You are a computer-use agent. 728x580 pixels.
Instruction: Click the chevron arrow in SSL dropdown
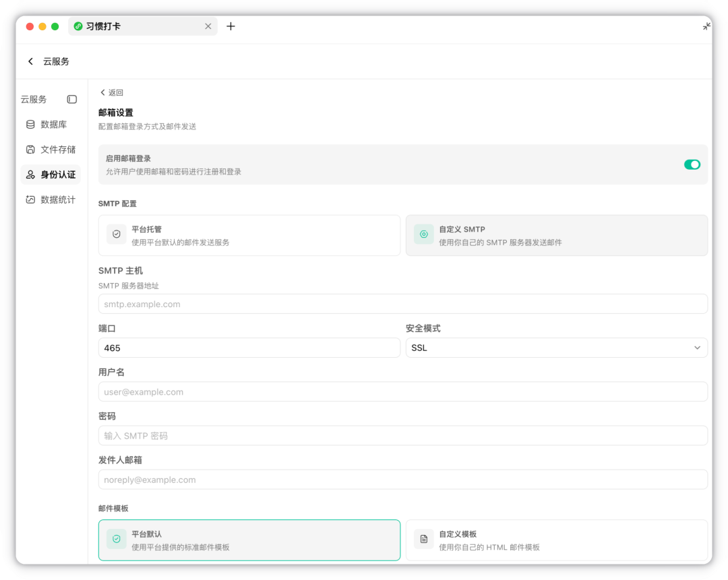tap(698, 348)
